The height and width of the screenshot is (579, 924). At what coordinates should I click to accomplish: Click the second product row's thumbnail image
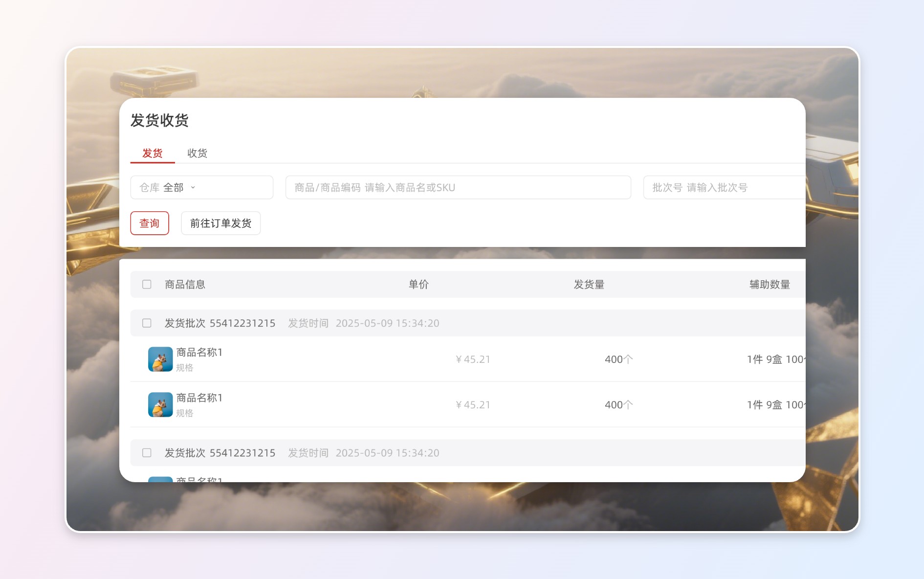160,405
